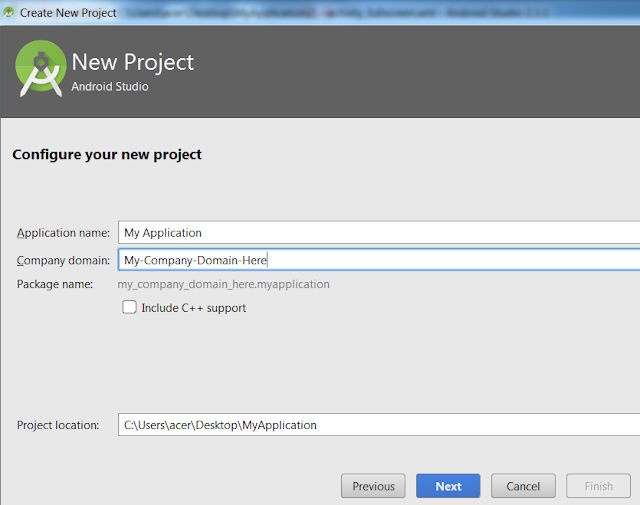The height and width of the screenshot is (505, 640).
Task: Click the Android Studio title bar icon
Action: click(x=8, y=13)
